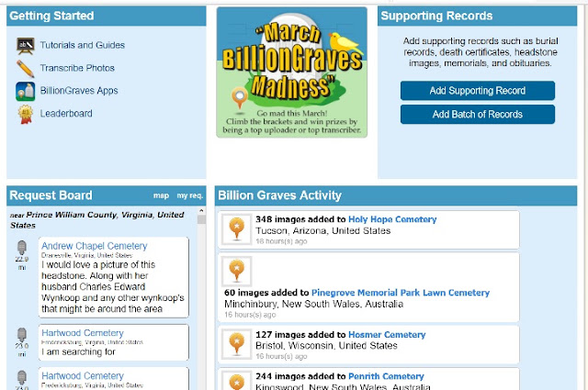Image resolution: width=588 pixels, height=390 pixels.
Task: Open the Holy Hope Cemetery link
Action: (x=392, y=219)
